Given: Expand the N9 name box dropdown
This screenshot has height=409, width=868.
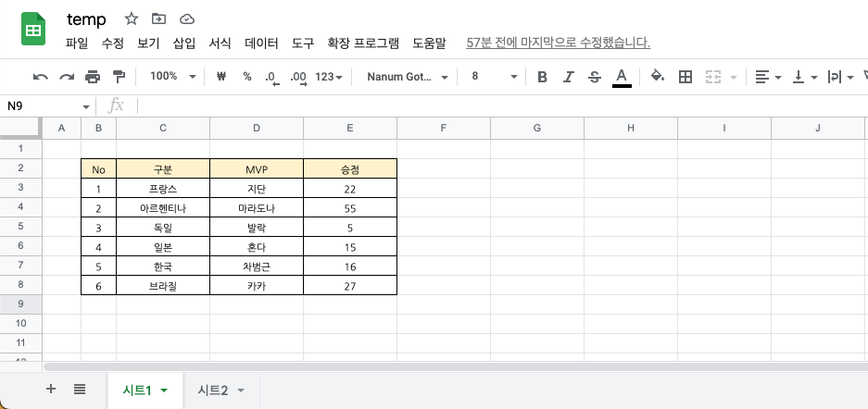Looking at the screenshot, I should pyautogui.click(x=86, y=106).
